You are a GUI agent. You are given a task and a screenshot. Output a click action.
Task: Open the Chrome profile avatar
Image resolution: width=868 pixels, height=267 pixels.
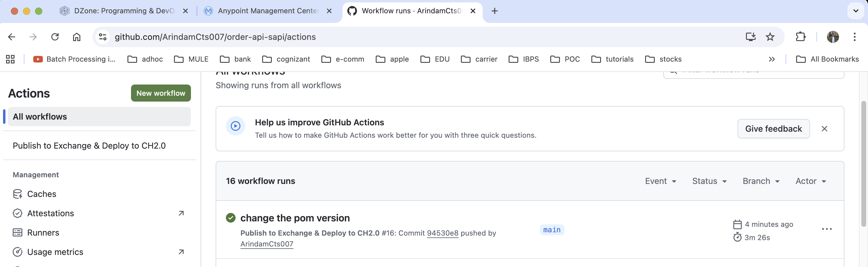tap(833, 37)
